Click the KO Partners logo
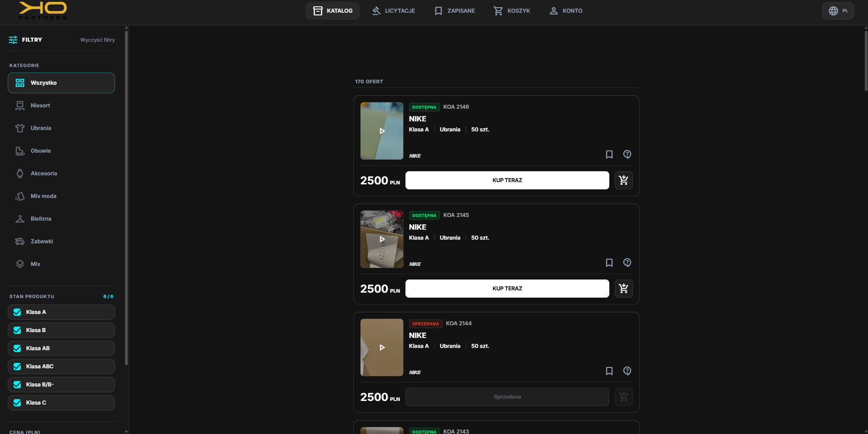868x434 pixels. coord(43,11)
